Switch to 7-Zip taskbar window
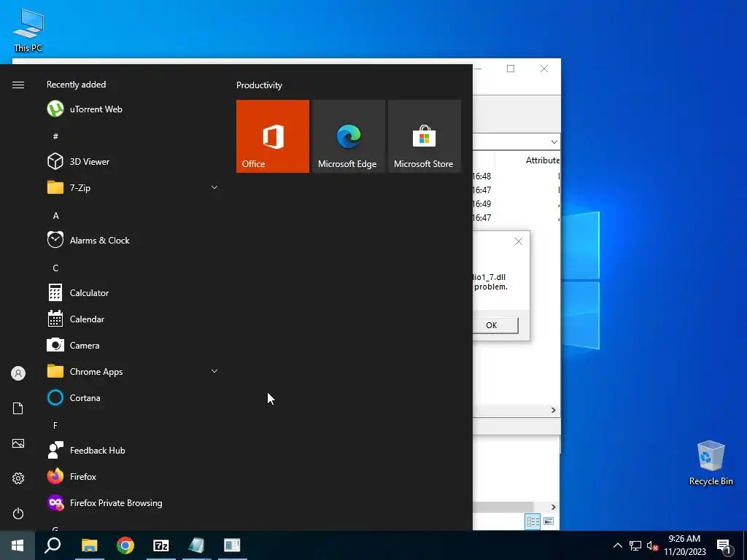This screenshot has width=747, height=560. coord(161,545)
